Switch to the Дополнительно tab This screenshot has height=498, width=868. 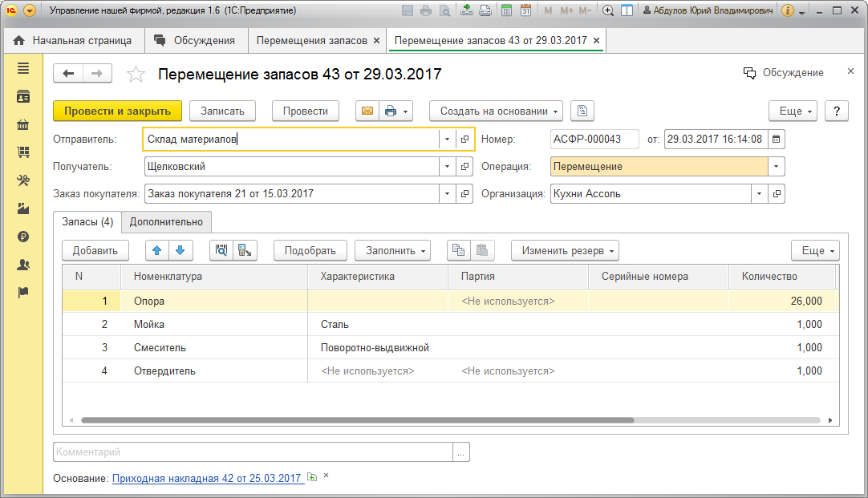point(166,222)
